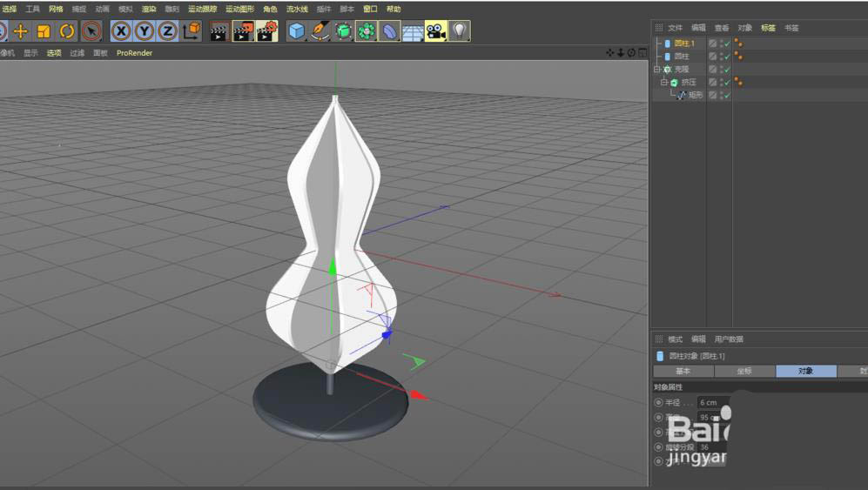This screenshot has width=868, height=490.
Task: Collapse the 壳膜 object tree node
Action: pyautogui.click(x=657, y=70)
